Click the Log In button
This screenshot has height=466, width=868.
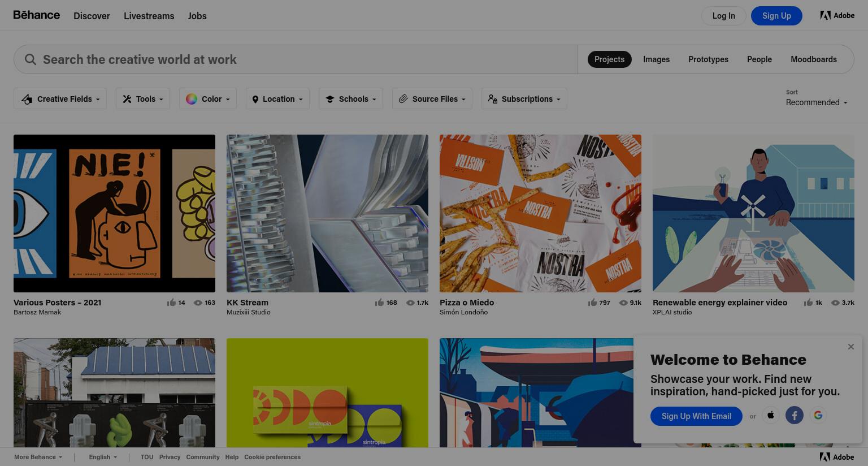click(723, 16)
